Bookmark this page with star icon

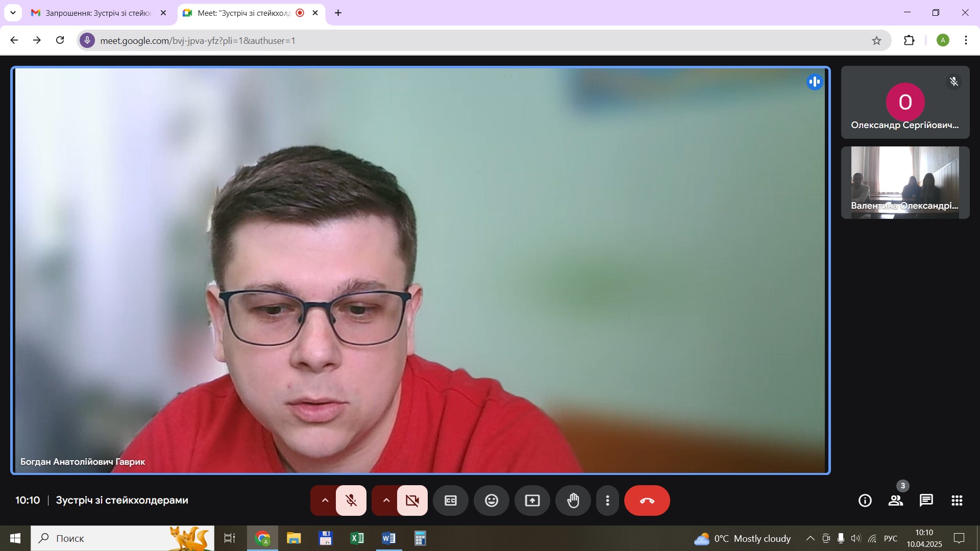pyautogui.click(x=876, y=40)
